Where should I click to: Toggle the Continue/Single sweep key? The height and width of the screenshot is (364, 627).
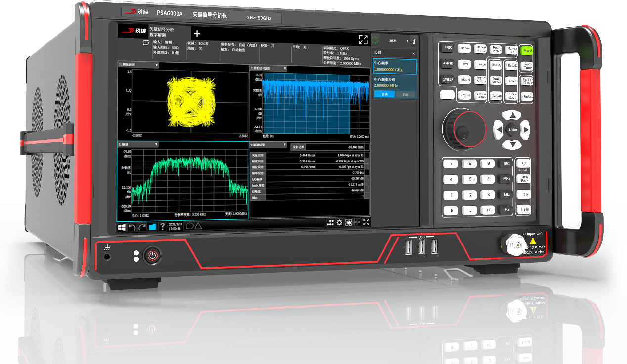[x=527, y=81]
